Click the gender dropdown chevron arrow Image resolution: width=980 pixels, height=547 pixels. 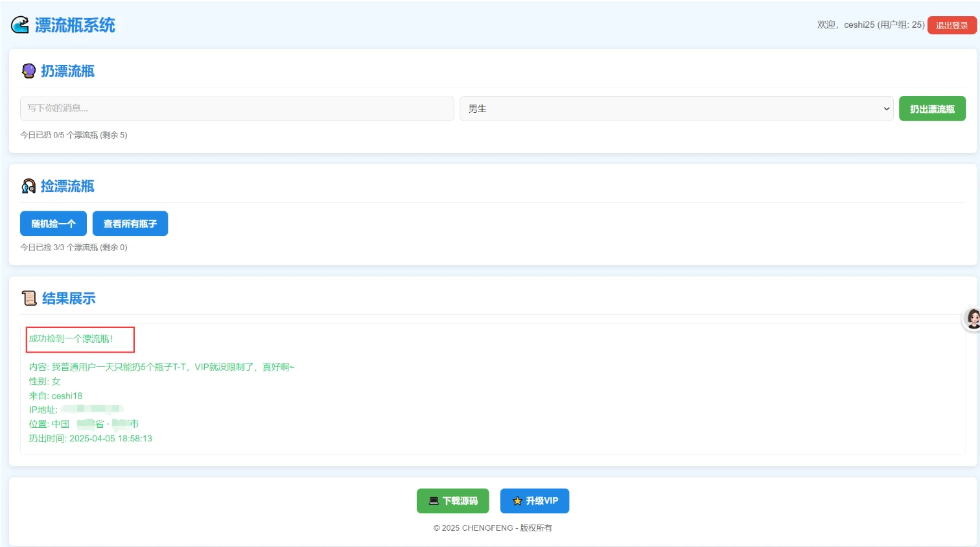click(x=886, y=109)
